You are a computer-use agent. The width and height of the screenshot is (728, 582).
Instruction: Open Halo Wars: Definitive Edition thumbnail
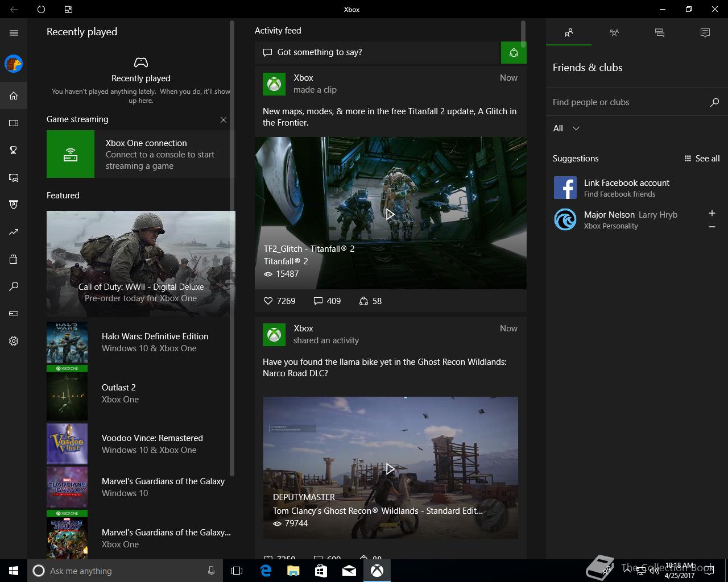tap(67, 343)
